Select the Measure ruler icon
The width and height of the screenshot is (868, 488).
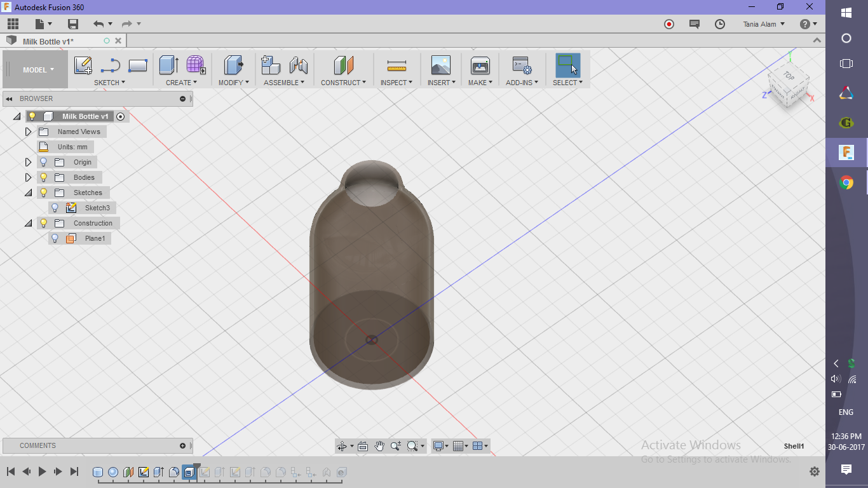tap(397, 65)
